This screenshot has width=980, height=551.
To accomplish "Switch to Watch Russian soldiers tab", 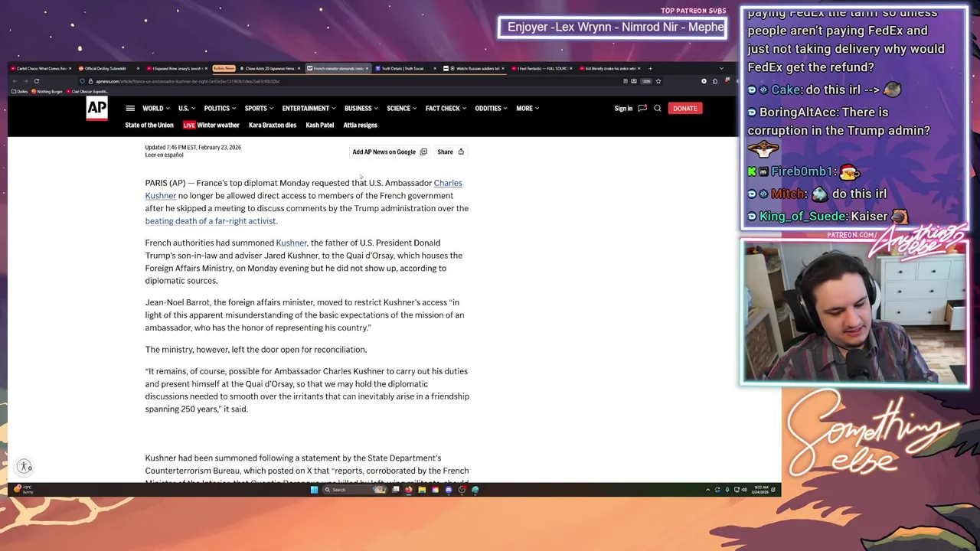I will 473,68.
